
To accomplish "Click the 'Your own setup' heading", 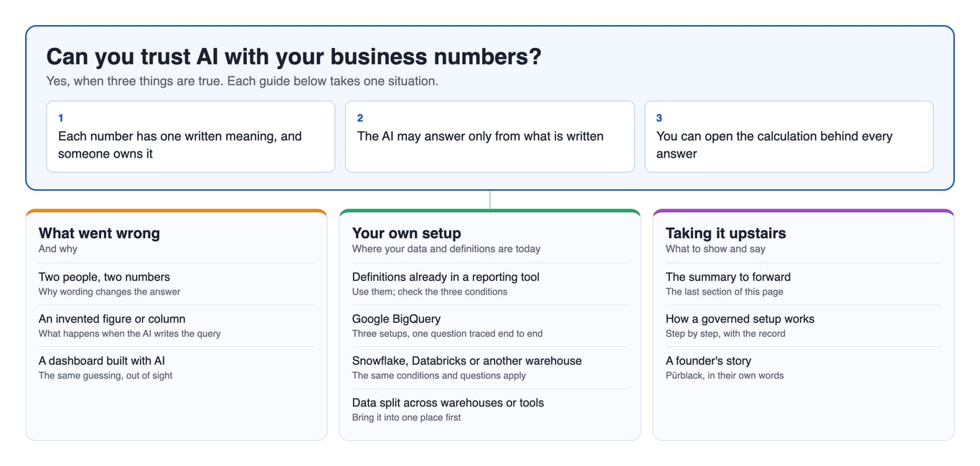I will tap(406, 233).
